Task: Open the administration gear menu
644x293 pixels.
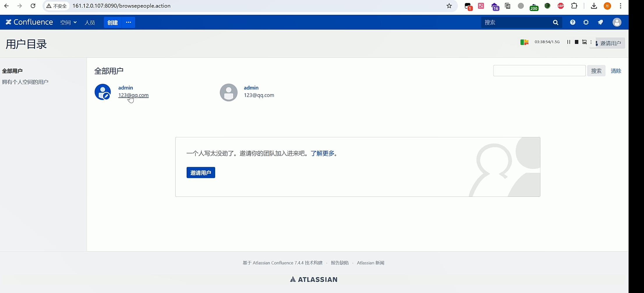Action: 586,22
